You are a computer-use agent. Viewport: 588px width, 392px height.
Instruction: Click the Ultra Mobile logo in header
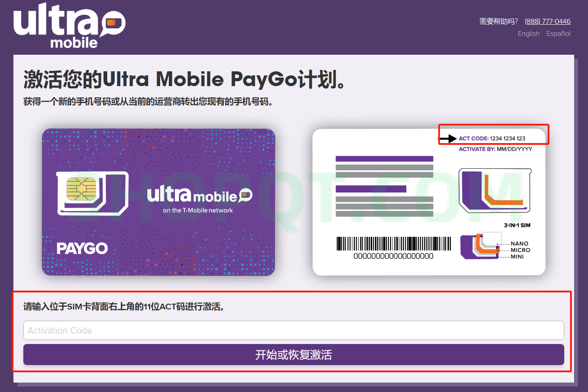pos(70,26)
